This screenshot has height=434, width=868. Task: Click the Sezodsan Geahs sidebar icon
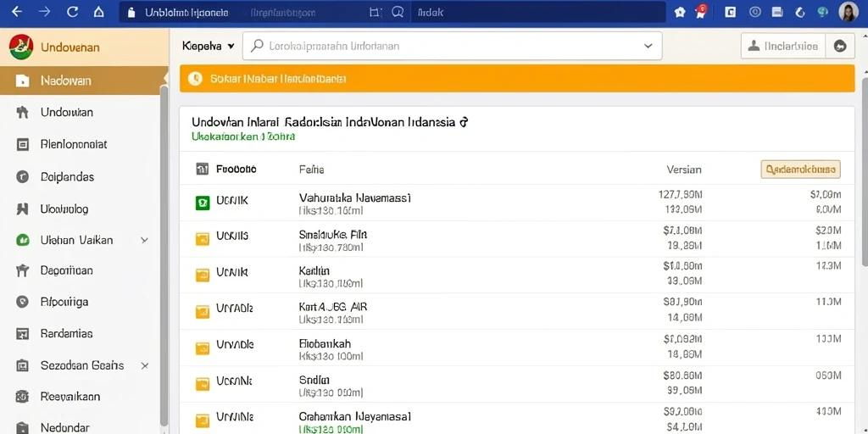tap(23, 365)
